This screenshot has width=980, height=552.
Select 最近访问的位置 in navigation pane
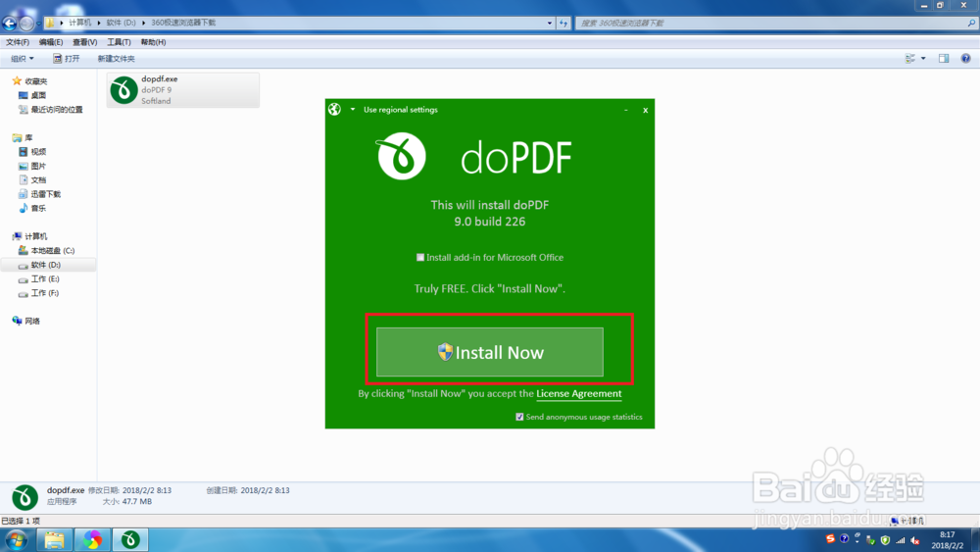[50, 110]
